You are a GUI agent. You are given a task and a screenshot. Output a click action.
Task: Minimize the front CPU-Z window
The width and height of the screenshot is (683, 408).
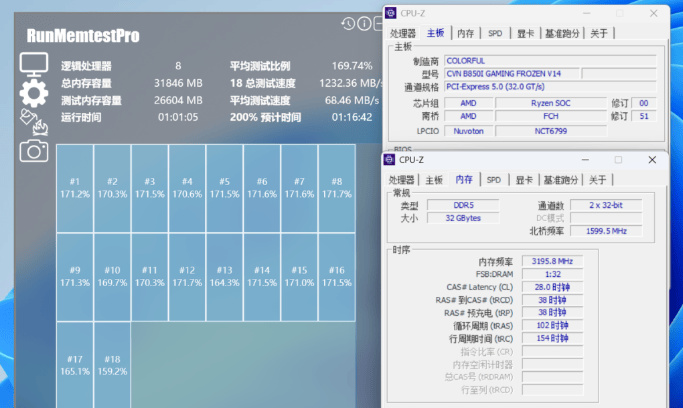click(585, 160)
